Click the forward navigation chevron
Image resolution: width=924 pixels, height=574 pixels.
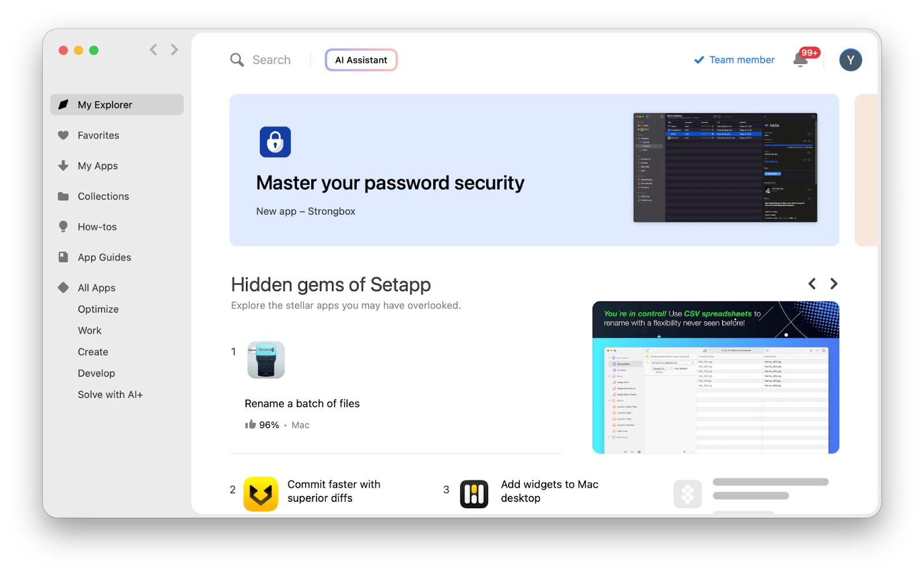(174, 50)
